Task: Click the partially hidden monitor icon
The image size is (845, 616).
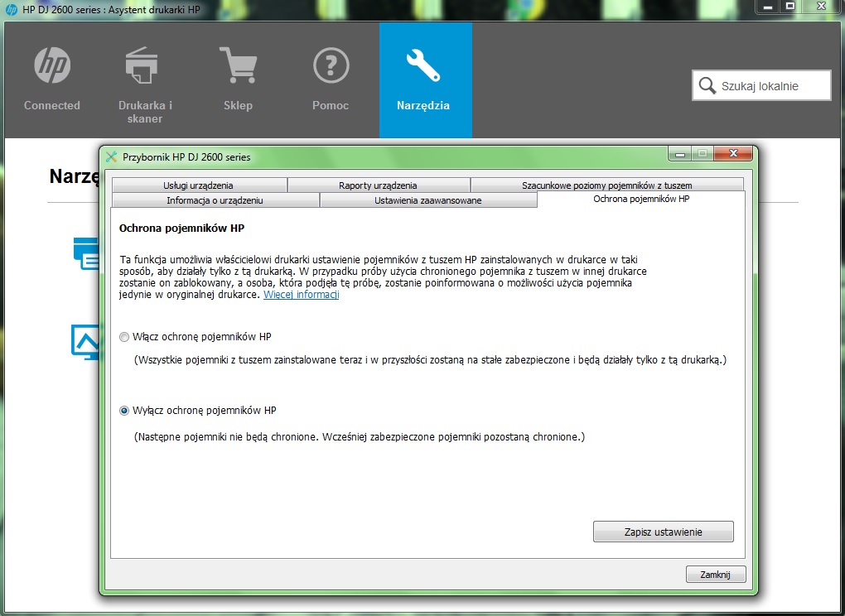Action: (x=85, y=341)
